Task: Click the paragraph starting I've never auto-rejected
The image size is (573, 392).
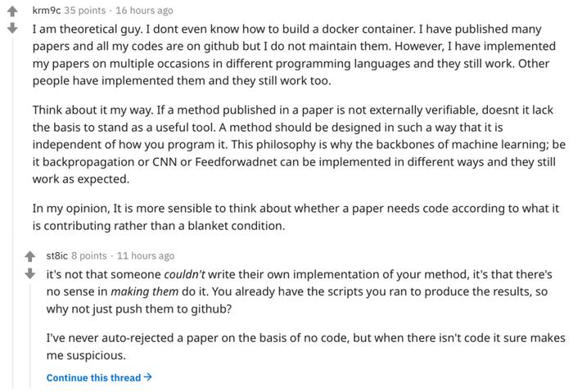Action: coord(306,346)
